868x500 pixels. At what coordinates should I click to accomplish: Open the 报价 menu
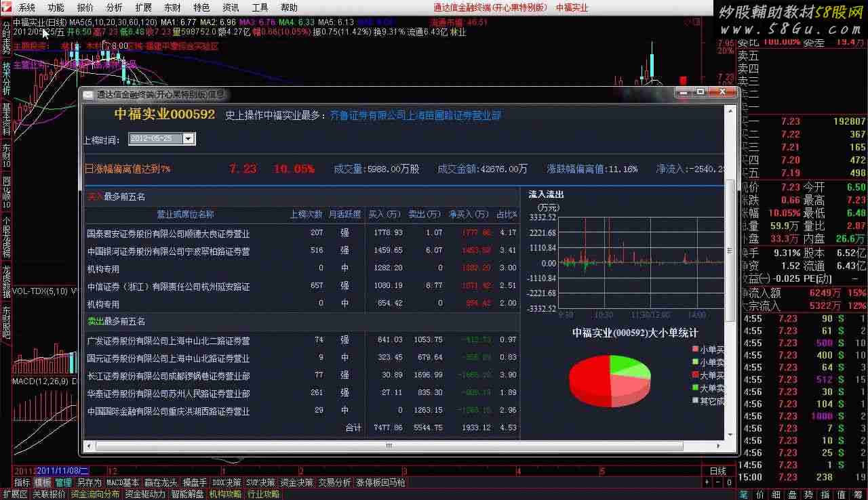coord(85,8)
